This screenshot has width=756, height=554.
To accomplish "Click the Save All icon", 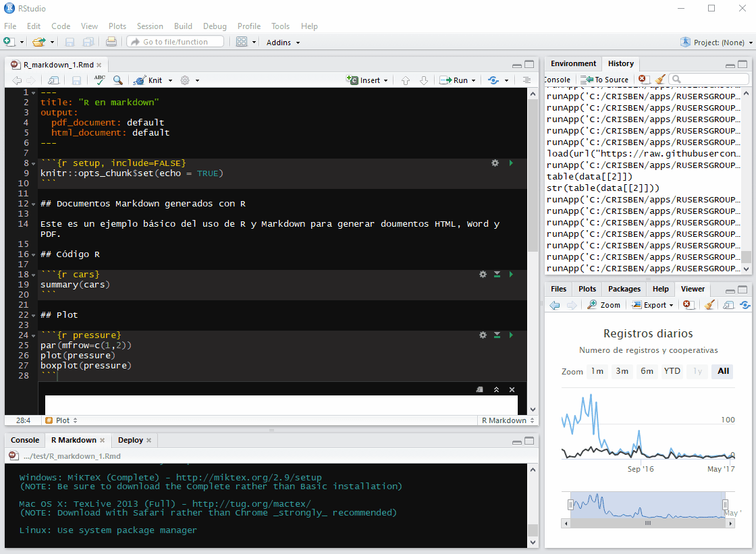I will tap(88, 42).
